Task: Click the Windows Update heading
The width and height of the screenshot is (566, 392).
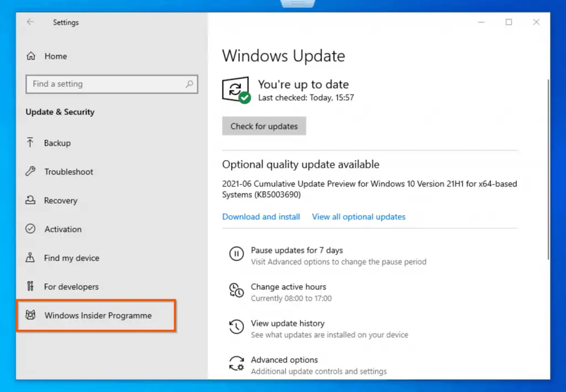Action: click(284, 56)
